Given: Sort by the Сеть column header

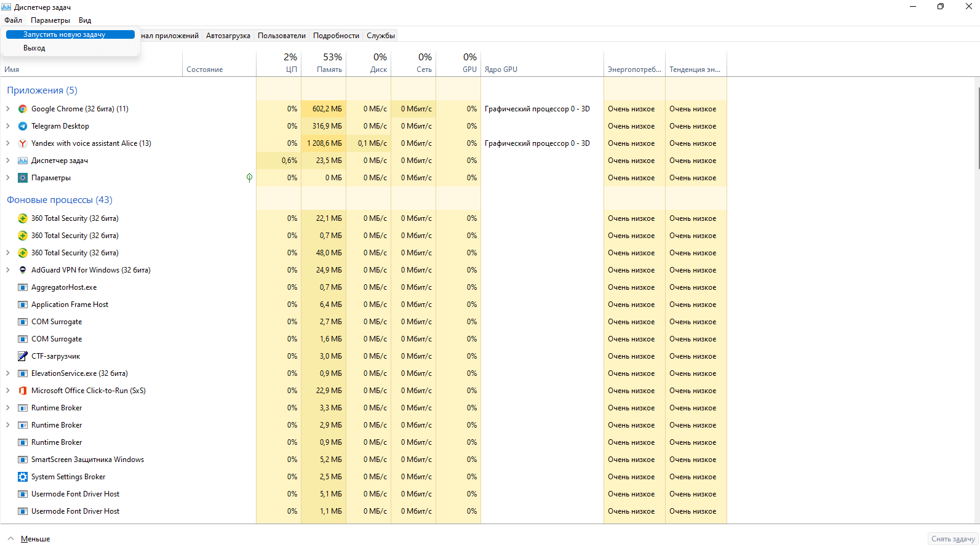Looking at the screenshot, I should [413, 64].
